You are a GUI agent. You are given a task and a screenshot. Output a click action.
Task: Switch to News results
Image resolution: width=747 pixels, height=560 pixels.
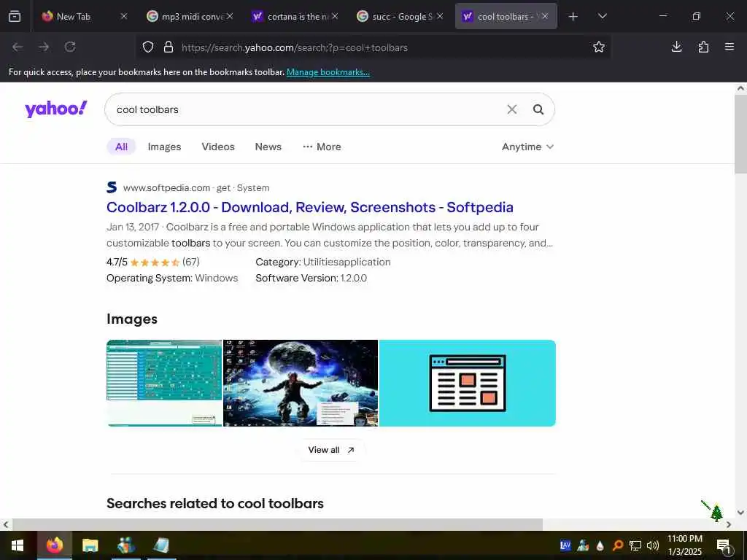click(x=268, y=147)
